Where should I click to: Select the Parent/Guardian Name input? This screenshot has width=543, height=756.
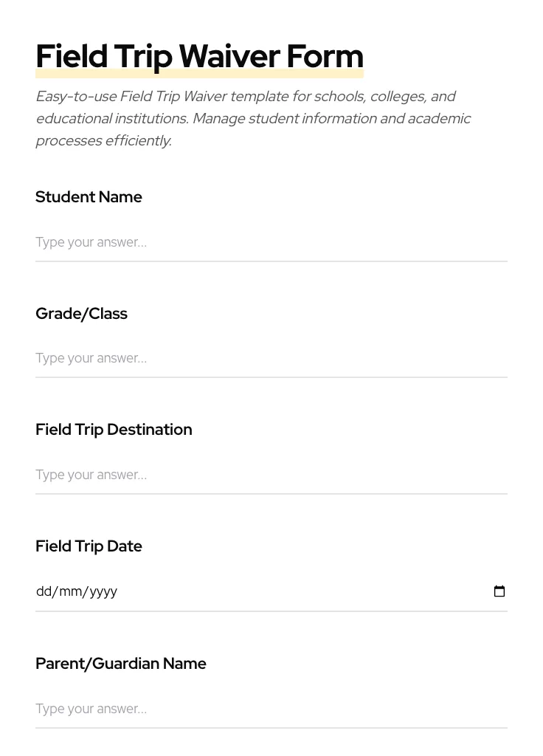[271, 709]
